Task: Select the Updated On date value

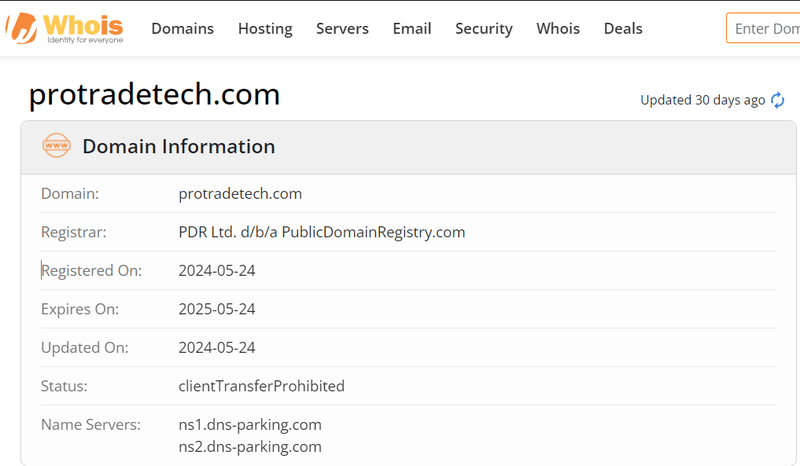Action: click(x=217, y=348)
